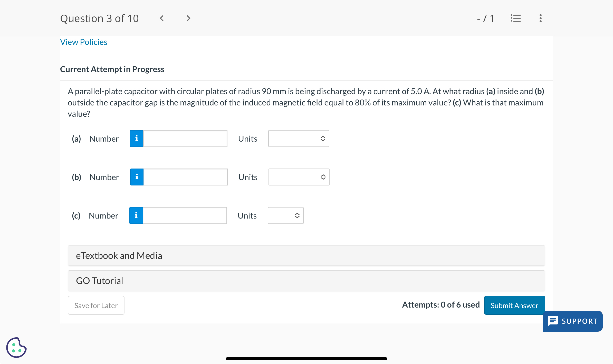Screen dimensions: 613x364
Task: Go to the next question with the right arrow
Action: click(x=188, y=18)
